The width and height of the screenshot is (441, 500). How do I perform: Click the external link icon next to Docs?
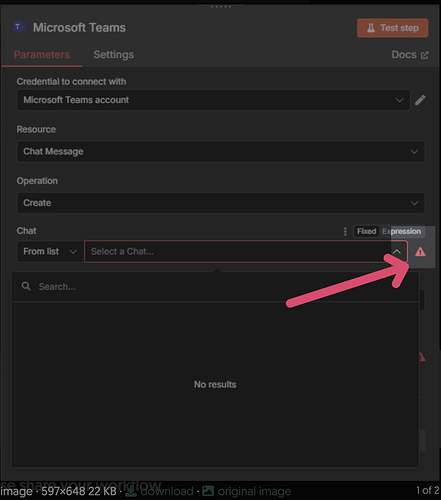pyautogui.click(x=424, y=55)
